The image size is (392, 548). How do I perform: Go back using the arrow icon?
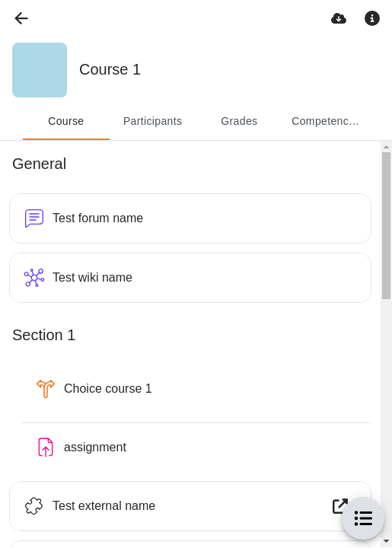click(21, 18)
